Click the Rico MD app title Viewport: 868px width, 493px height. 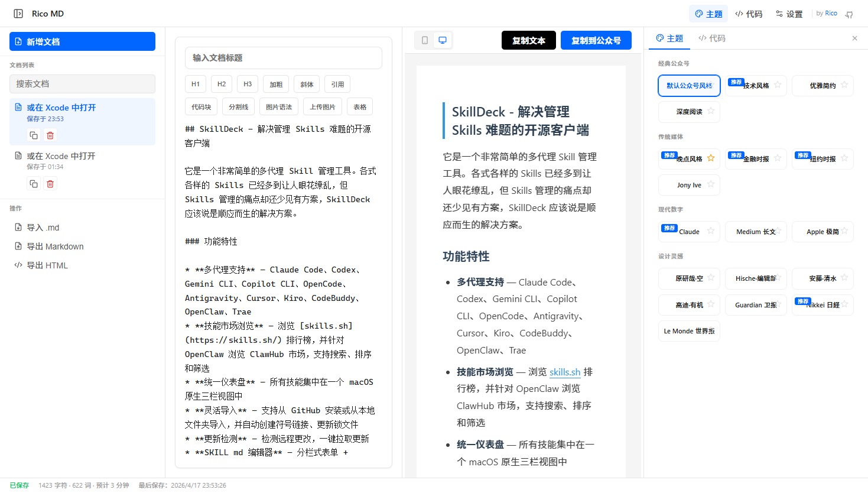pyautogui.click(x=48, y=14)
